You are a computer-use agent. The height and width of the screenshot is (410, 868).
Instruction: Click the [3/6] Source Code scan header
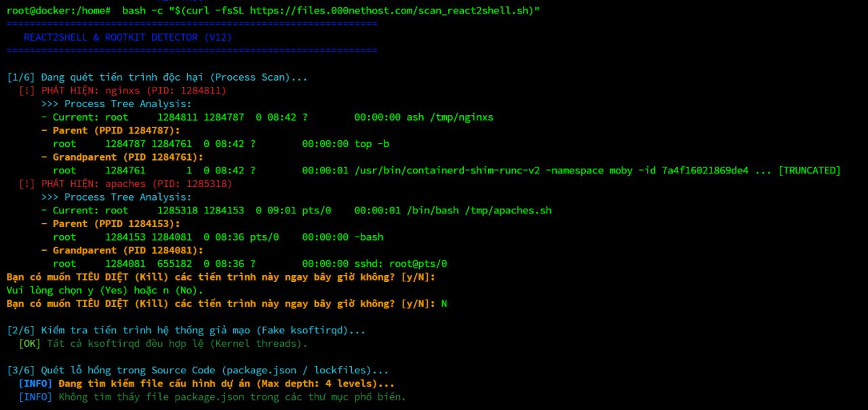(x=197, y=370)
